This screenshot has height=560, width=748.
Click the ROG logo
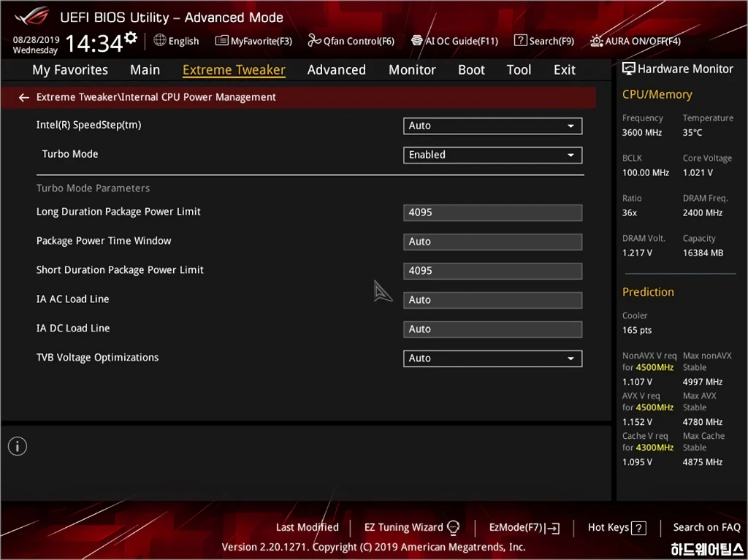pyautogui.click(x=32, y=17)
